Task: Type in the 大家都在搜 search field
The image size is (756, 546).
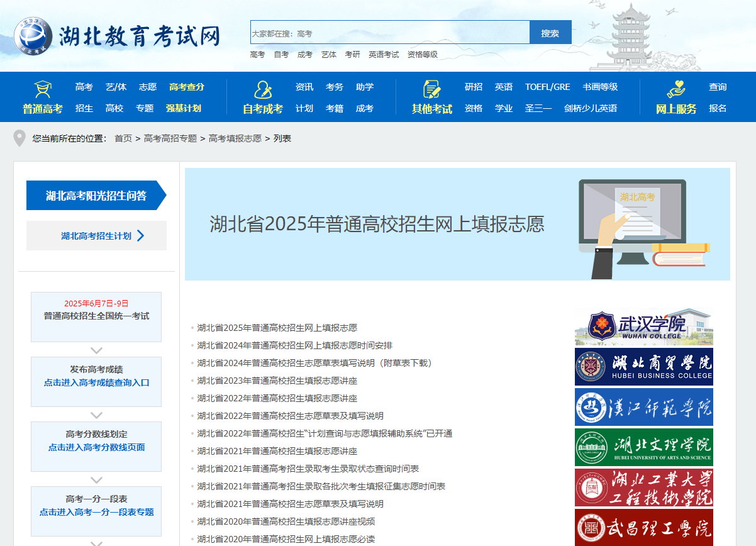Action: [x=390, y=33]
